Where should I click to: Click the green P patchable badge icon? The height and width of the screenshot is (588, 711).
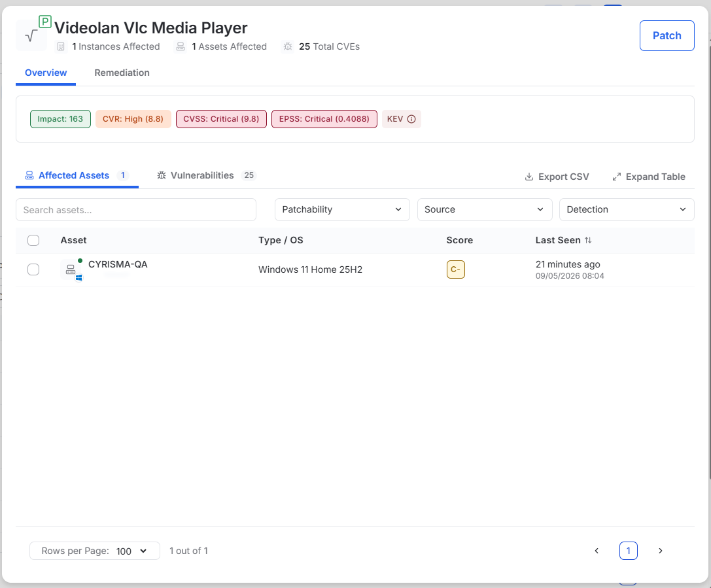[45, 22]
